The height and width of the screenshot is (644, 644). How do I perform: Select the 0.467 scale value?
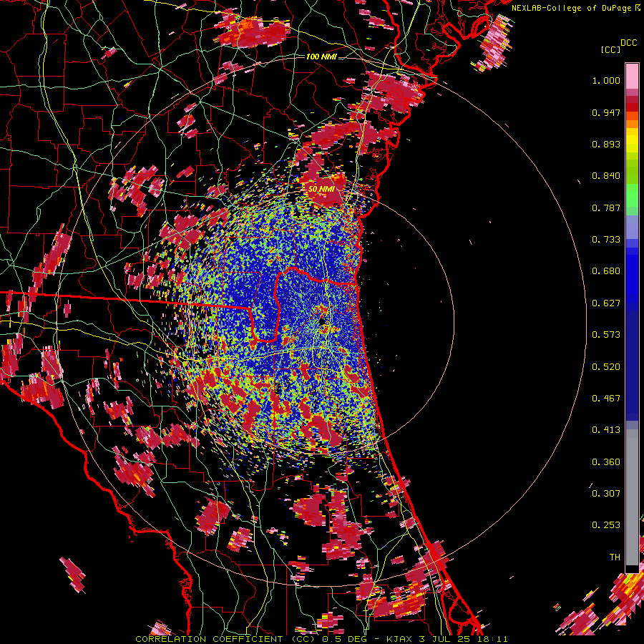tap(606, 399)
